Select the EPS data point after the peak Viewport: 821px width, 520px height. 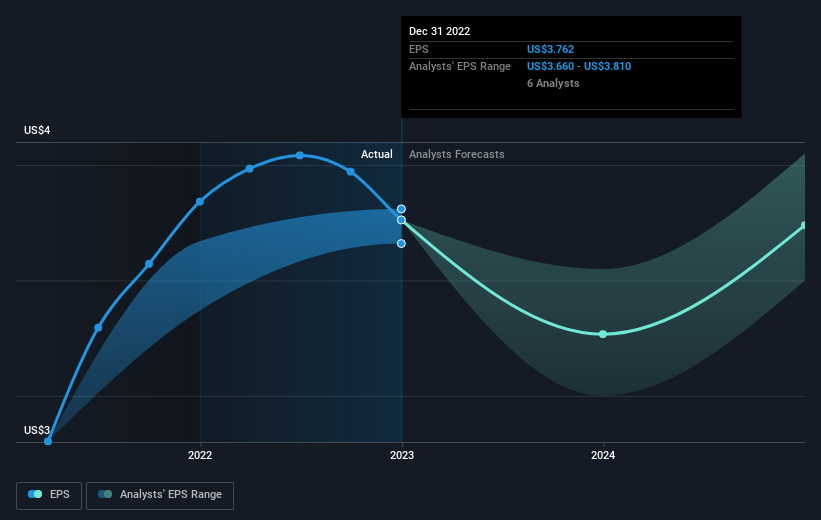351,172
